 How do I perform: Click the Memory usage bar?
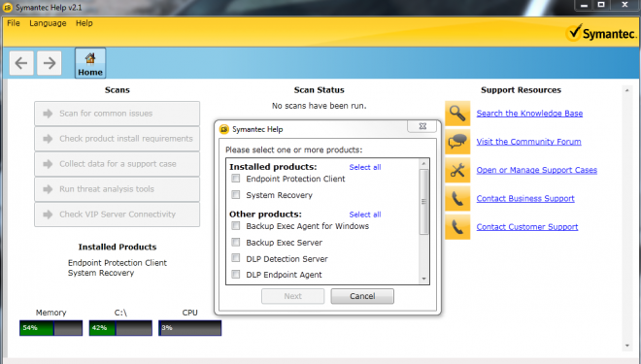tap(51, 328)
